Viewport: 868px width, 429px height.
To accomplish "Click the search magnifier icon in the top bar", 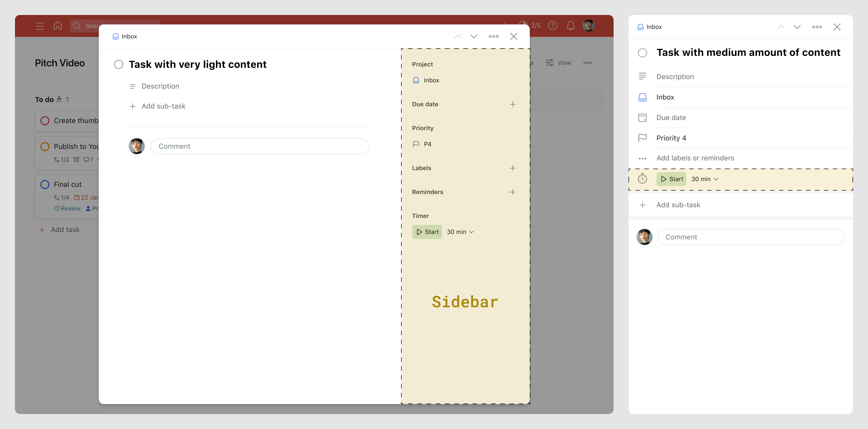I will (x=77, y=26).
